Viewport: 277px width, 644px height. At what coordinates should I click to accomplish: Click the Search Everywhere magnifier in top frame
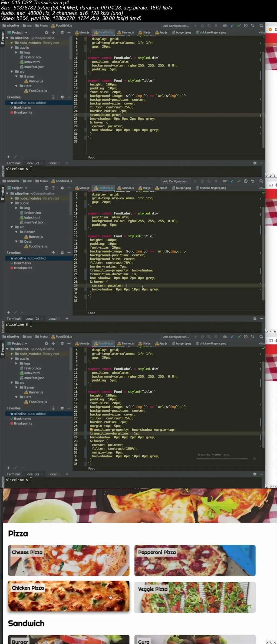click(x=261, y=26)
